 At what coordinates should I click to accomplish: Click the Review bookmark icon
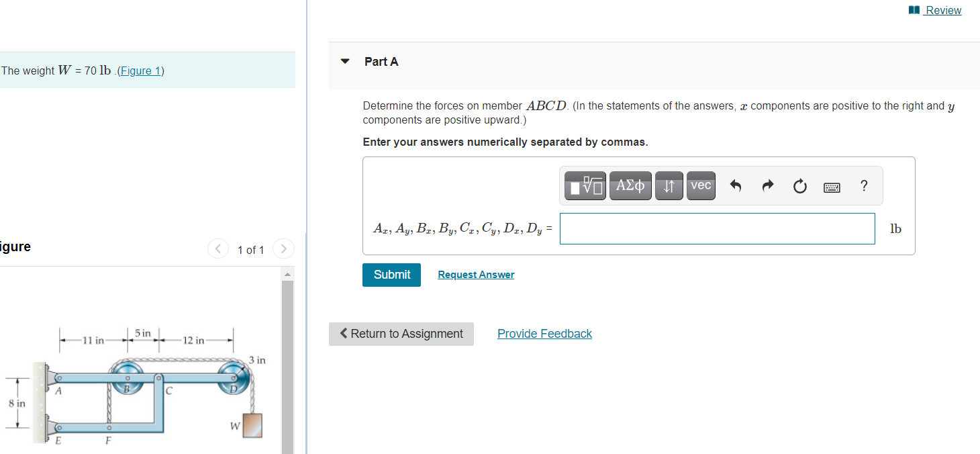point(913,9)
